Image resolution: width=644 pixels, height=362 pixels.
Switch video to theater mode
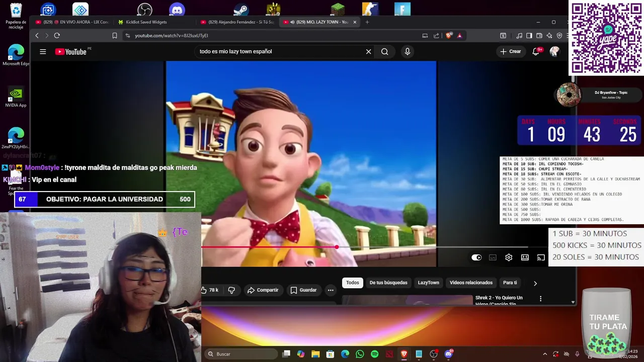(525, 257)
